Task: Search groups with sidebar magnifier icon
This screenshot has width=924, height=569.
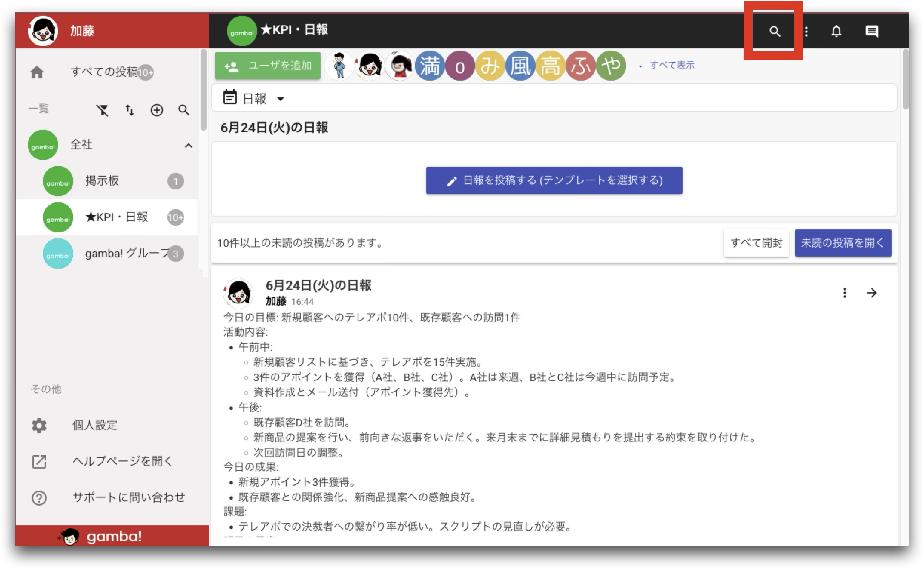Action: tap(184, 110)
